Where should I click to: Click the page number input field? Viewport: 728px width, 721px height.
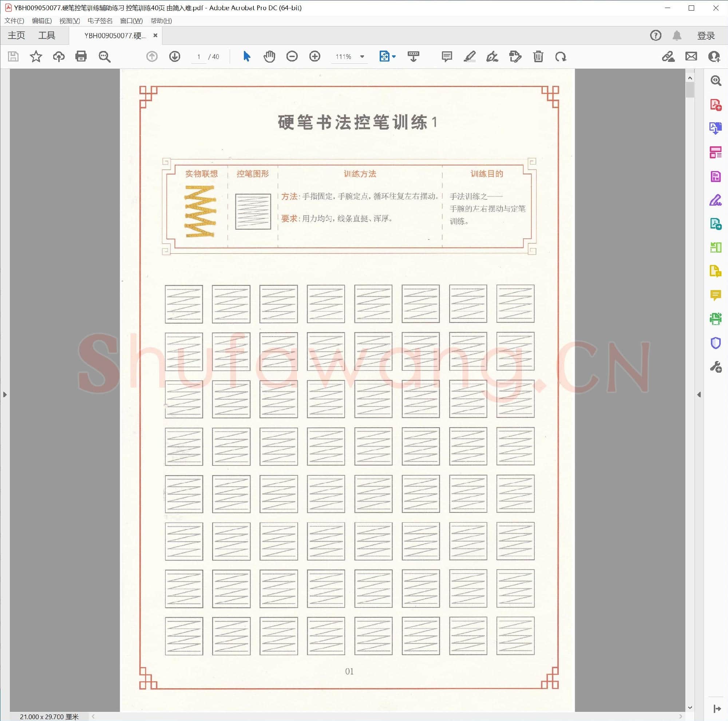(x=199, y=56)
